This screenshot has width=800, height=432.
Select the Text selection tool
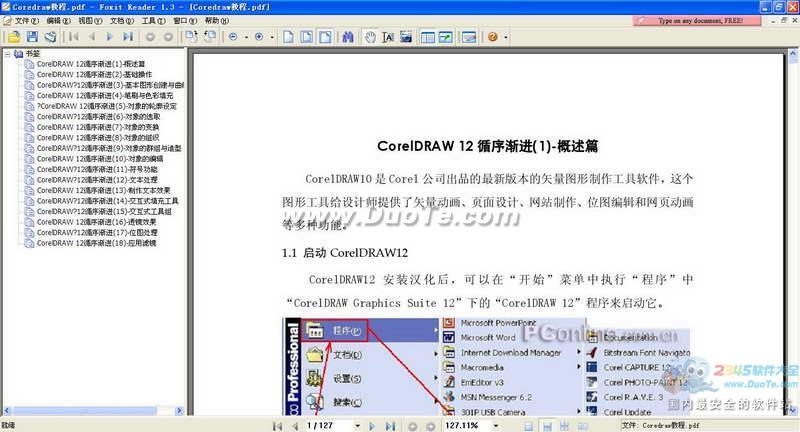(388, 37)
